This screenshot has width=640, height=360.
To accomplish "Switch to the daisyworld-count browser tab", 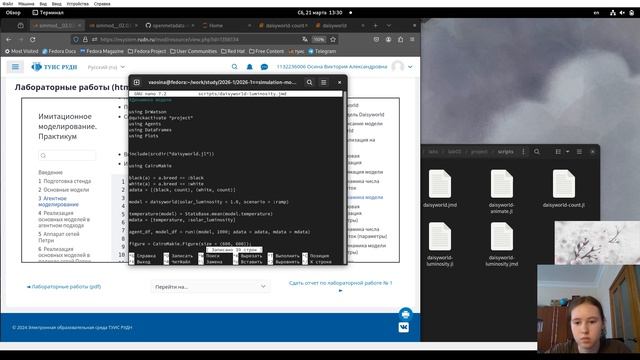I will 283,25.
